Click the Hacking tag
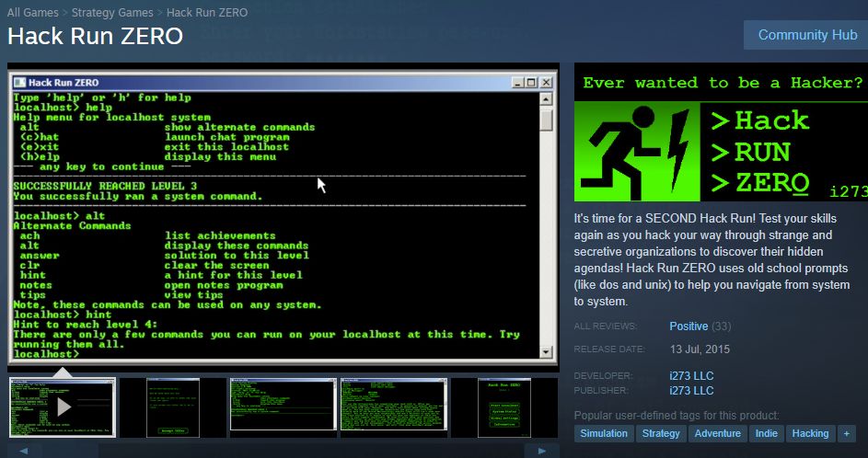868x458 pixels. (810, 434)
